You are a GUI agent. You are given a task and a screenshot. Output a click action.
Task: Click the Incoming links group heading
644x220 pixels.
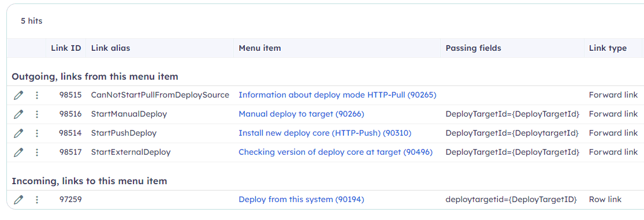click(89, 181)
